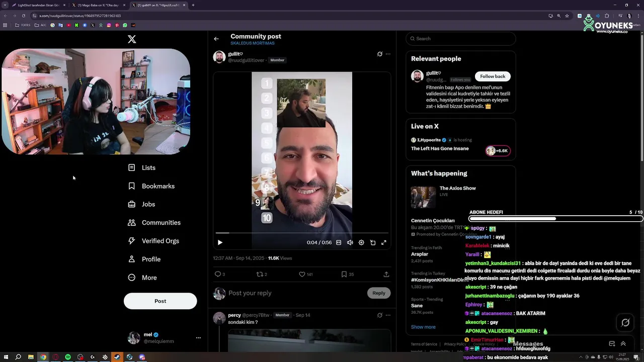Open a new browser tab
644x362 pixels.
point(193,5)
